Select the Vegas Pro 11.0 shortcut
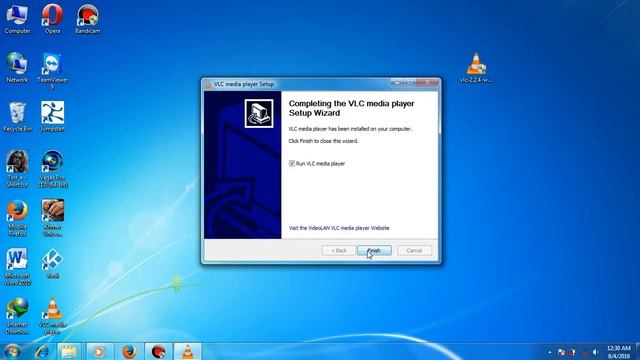This screenshot has height=360, width=640. (52, 169)
